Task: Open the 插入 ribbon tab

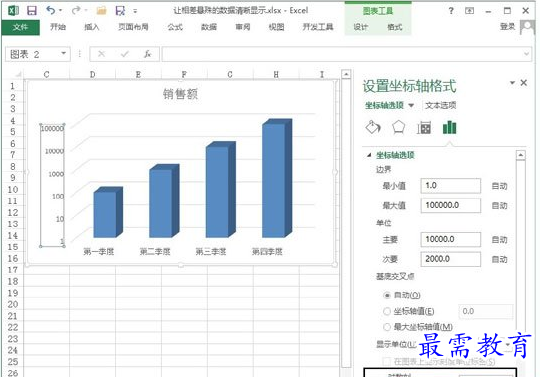Action: point(92,27)
